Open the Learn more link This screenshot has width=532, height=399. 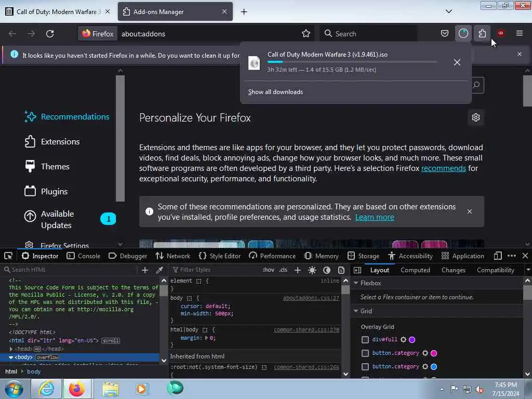[375, 217]
